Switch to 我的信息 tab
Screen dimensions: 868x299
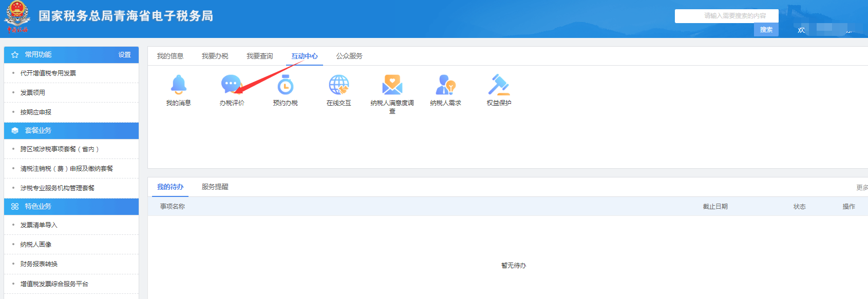[170, 56]
